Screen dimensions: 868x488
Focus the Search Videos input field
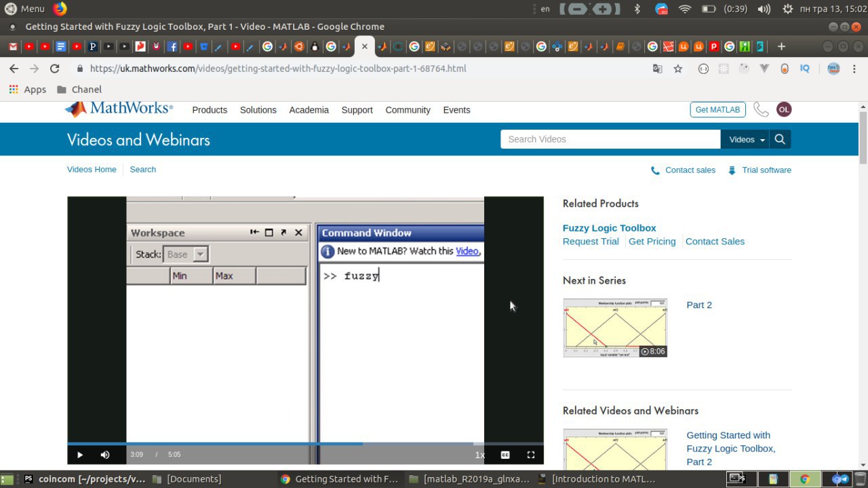610,139
